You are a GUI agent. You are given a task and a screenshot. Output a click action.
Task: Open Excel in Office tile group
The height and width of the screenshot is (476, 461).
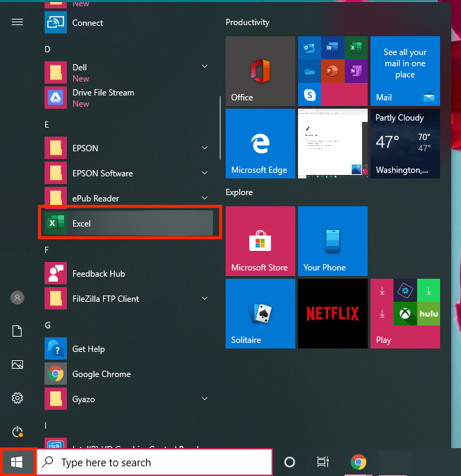coord(356,47)
